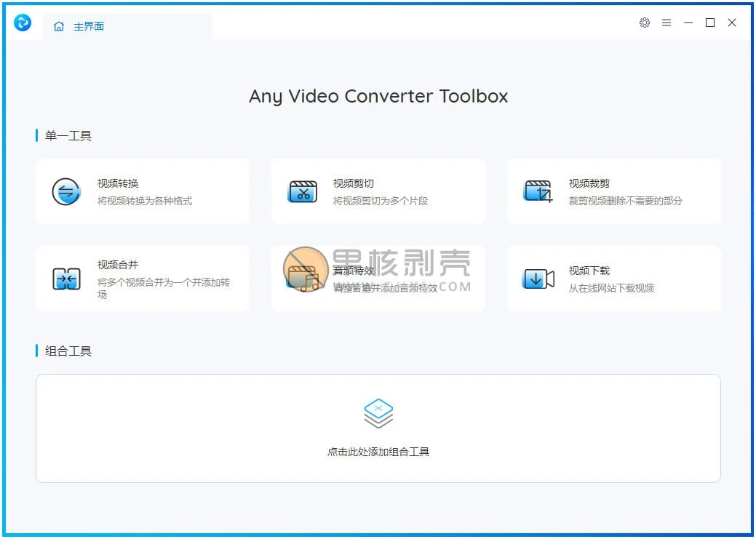Click the stacked layers add-workflow icon
Screen dimensions: 756x539
point(378,413)
